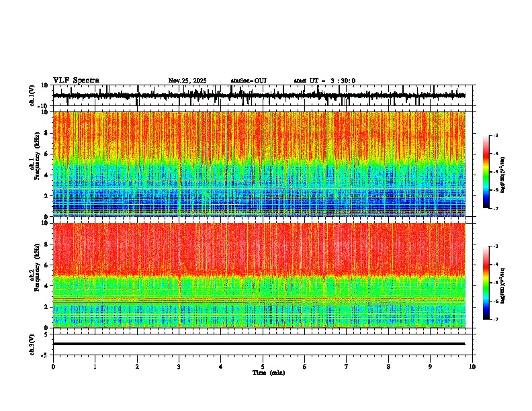Click the '-7' value on ch.2 colorbar
Viewport: 532px width, 411px height.
click(x=495, y=319)
